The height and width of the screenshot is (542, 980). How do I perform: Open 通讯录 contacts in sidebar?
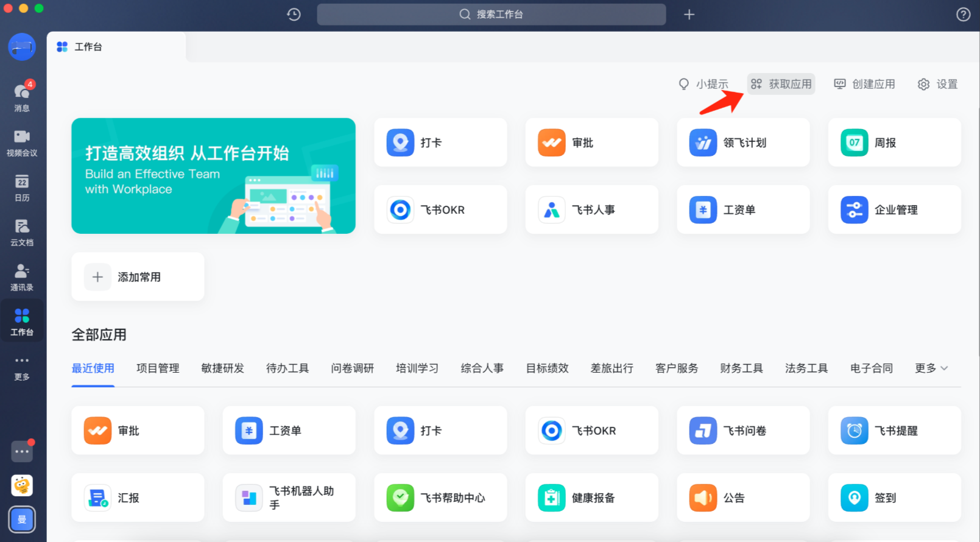pos(22,277)
